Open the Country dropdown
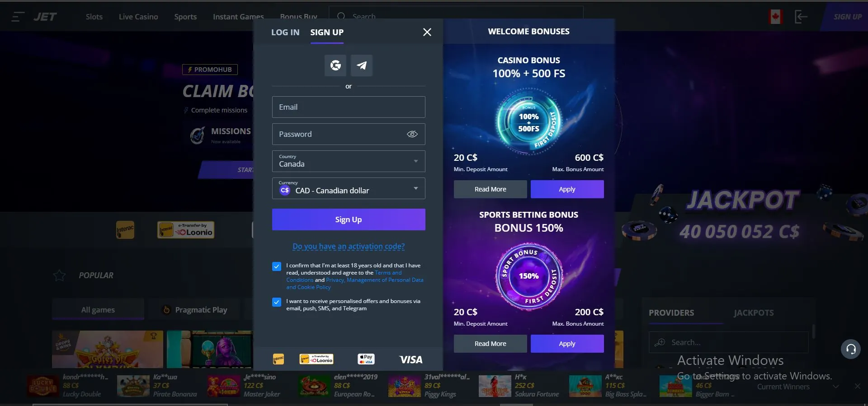The image size is (868, 406). pos(349,161)
